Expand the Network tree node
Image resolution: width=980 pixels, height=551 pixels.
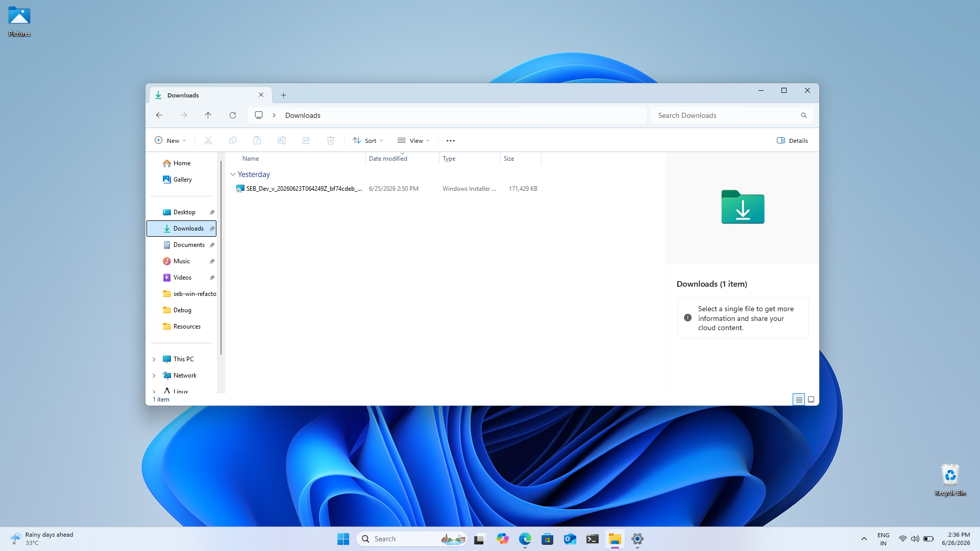pyautogui.click(x=154, y=375)
